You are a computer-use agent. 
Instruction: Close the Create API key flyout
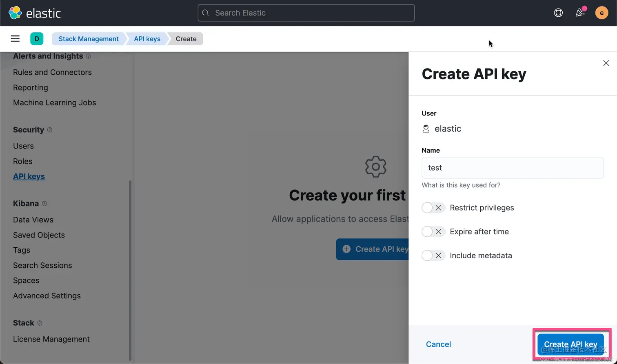click(606, 63)
